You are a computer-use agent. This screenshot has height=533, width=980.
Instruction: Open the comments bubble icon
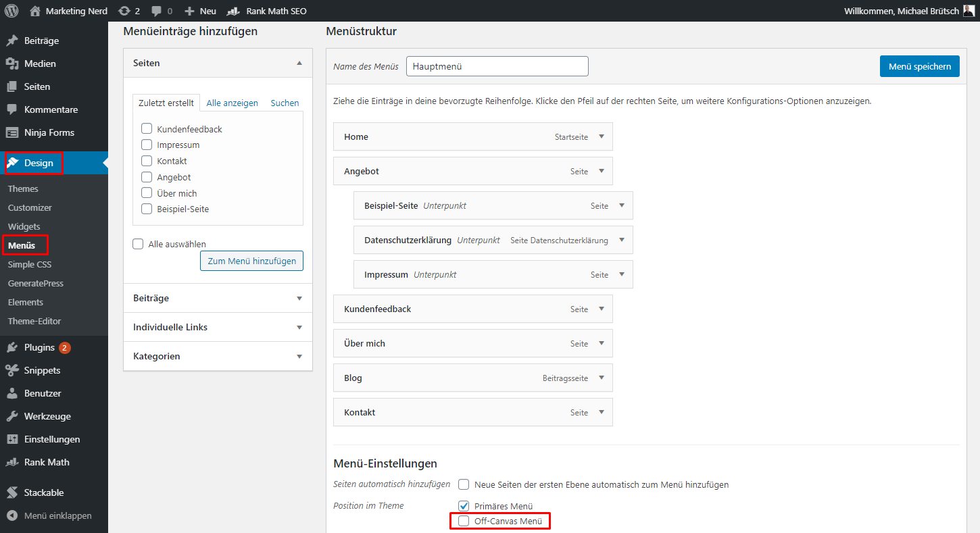157,11
